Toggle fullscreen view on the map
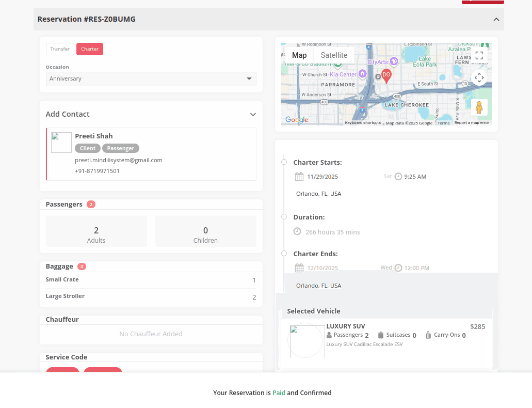Image resolution: width=532 pixels, height=408 pixels. (x=479, y=56)
